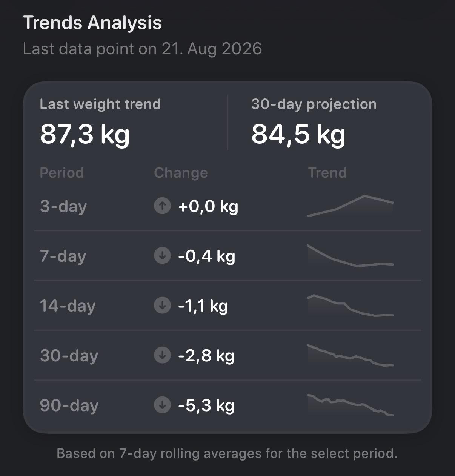
Task: Tap the Trends Analysis heading
Action: [92, 23]
